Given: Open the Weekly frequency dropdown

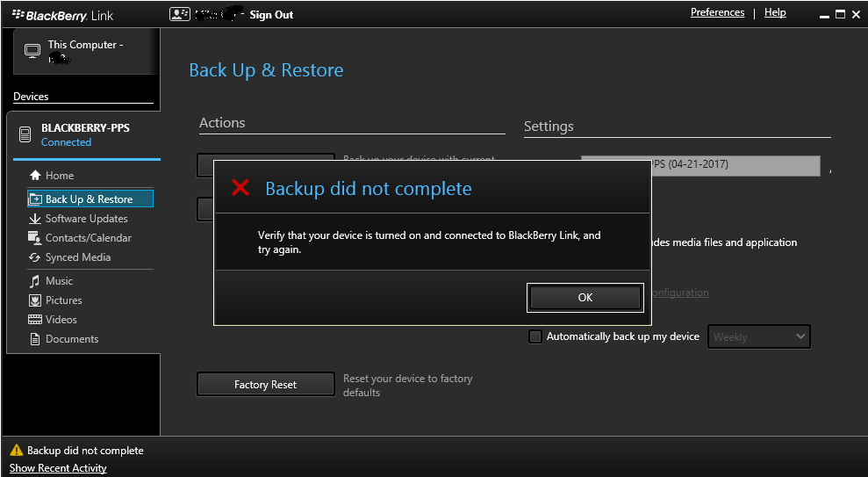Looking at the screenshot, I should pyautogui.click(x=758, y=336).
